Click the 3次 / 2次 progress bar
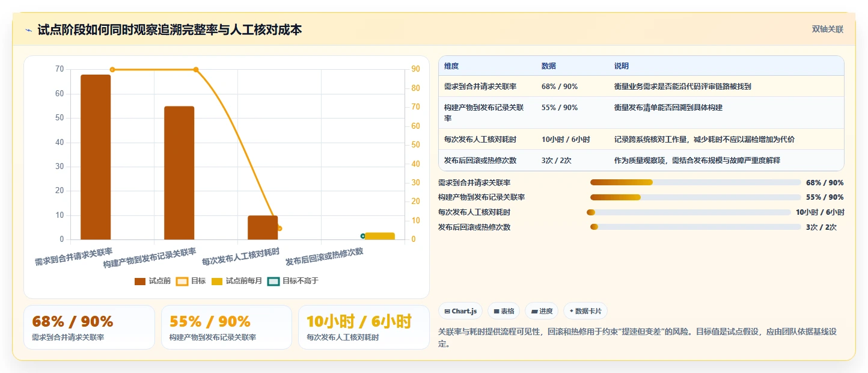The width and height of the screenshot is (868, 373). pos(695,227)
